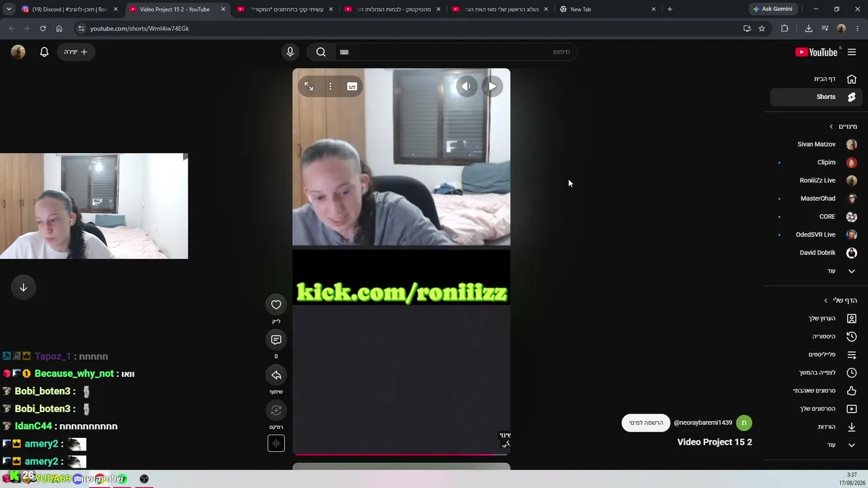868x488 pixels.
Task: Remix this Short
Action: coord(276,410)
